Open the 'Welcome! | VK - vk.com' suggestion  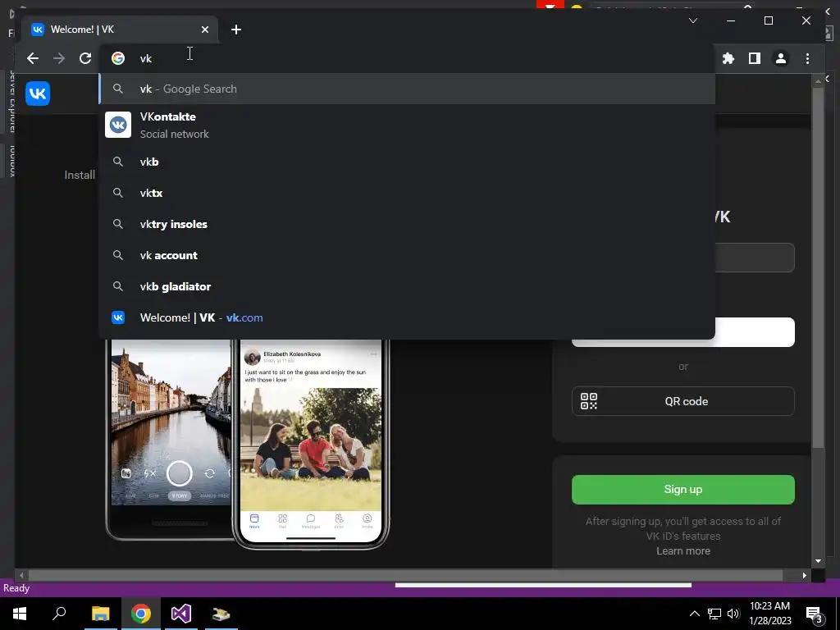click(407, 317)
